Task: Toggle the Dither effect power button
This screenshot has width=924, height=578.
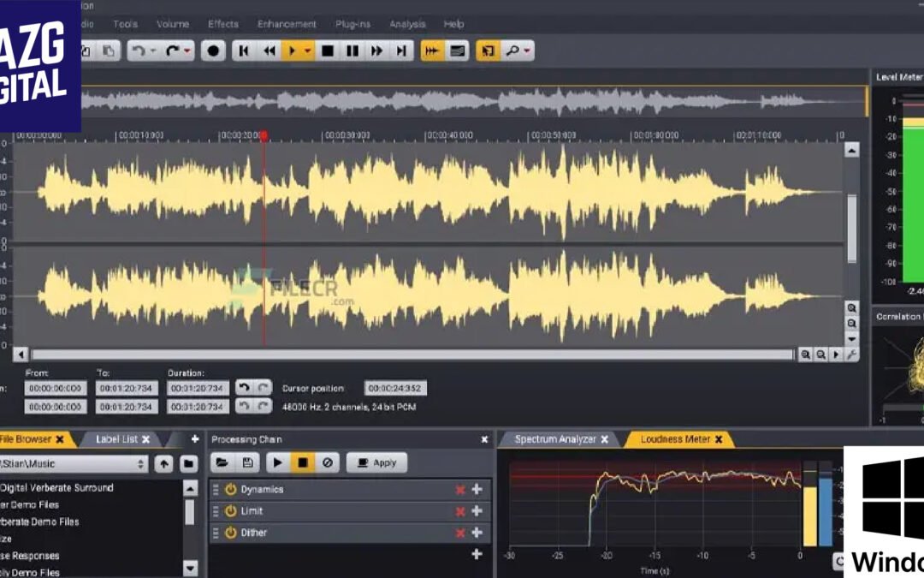Action: pyautogui.click(x=230, y=533)
